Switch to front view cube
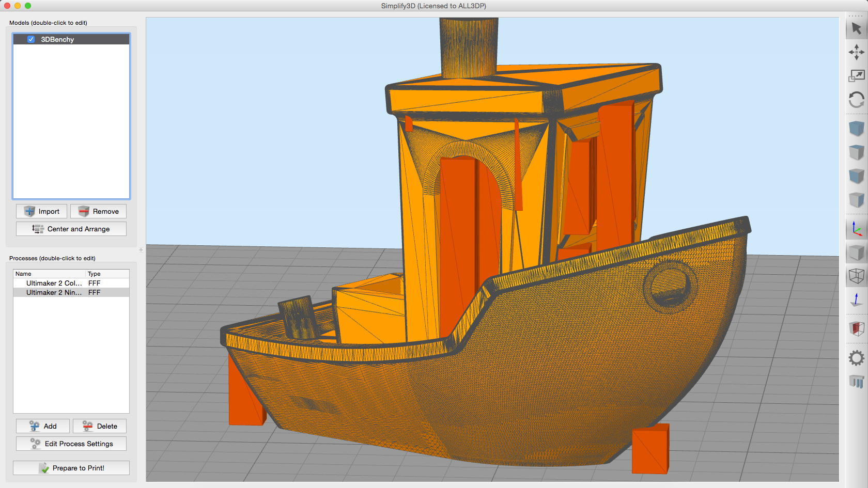 click(856, 176)
